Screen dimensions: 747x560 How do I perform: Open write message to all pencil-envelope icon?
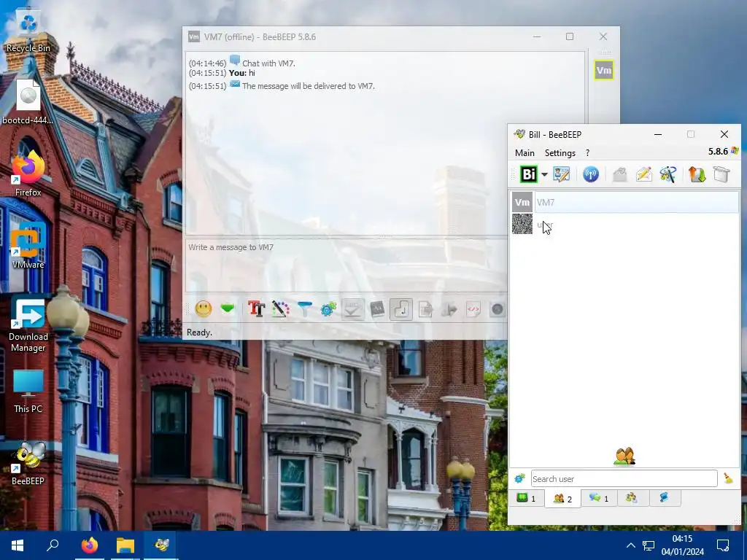point(643,174)
